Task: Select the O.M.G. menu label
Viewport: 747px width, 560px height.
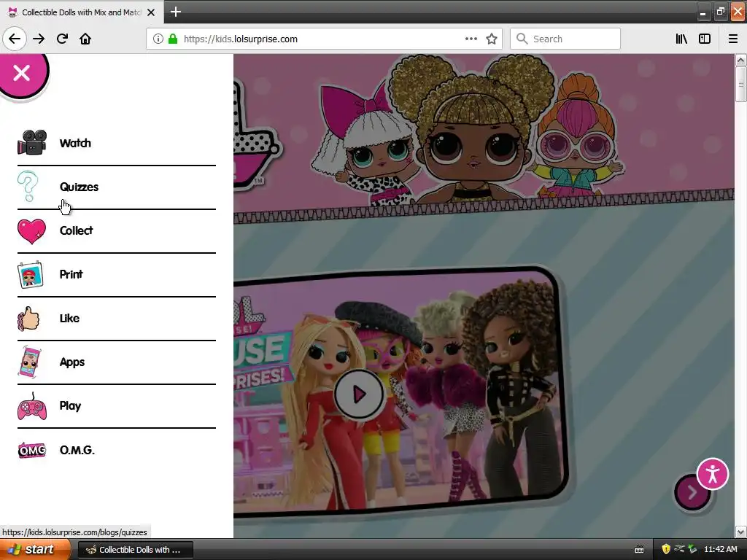Action: [x=77, y=450]
